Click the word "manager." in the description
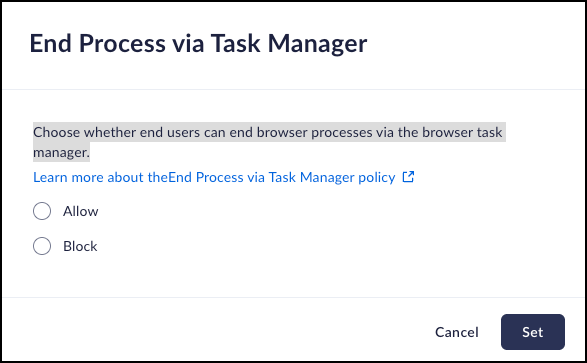The image size is (587, 363). click(61, 152)
